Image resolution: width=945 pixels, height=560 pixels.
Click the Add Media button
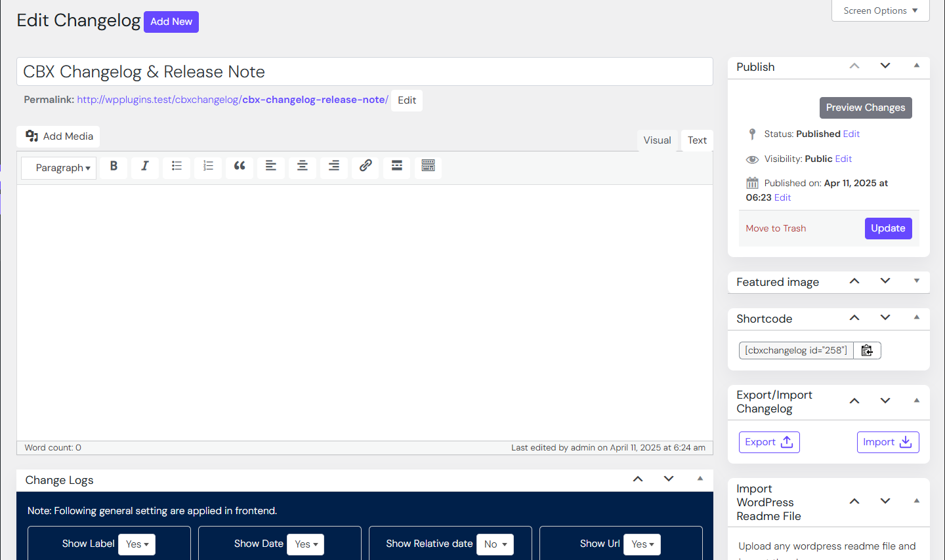[x=58, y=136]
